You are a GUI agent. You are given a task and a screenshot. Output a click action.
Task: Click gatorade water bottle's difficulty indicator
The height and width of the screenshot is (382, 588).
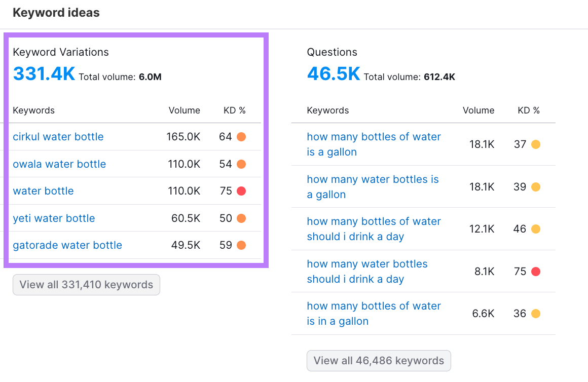(242, 245)
